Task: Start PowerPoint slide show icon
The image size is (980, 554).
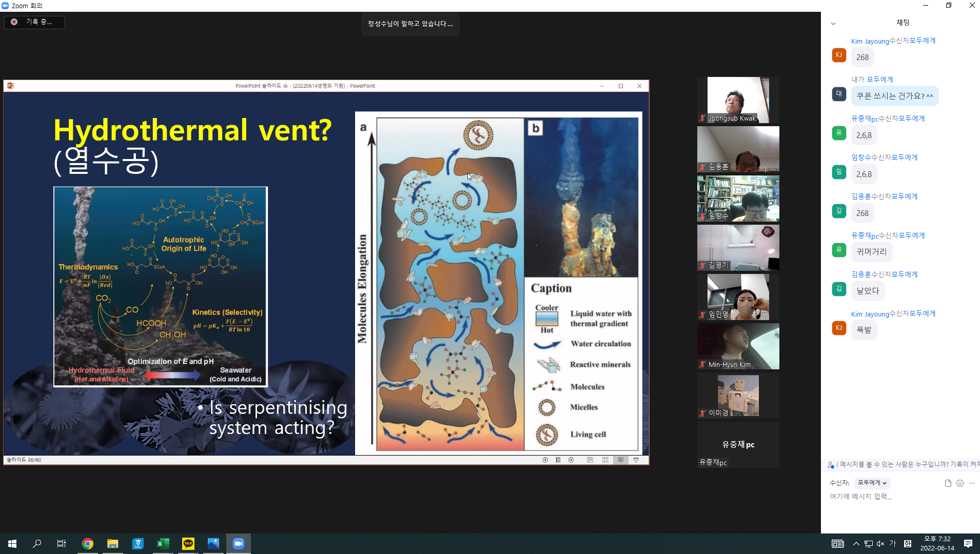Action: click(636, 460)
